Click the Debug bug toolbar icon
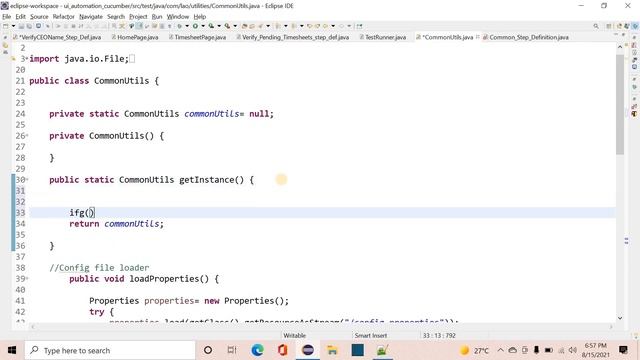The width and height of the screenshot is (640, 360). click(180, 26)
